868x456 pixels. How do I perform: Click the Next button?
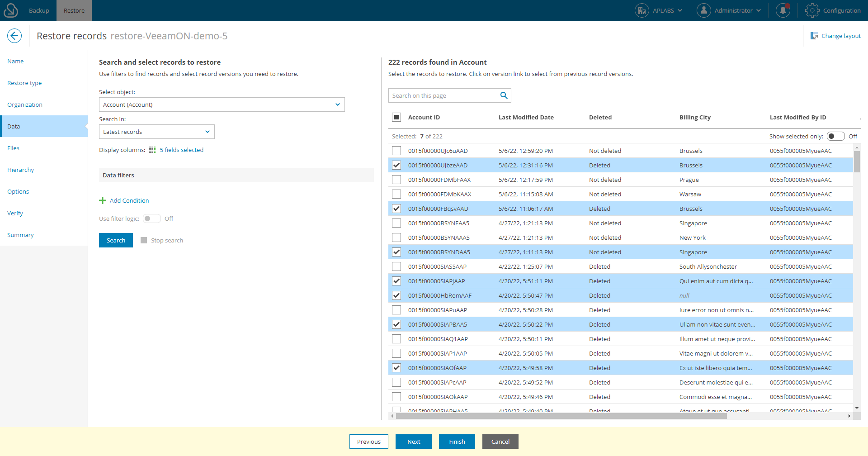pyautogui.click(x=413, y=442)
